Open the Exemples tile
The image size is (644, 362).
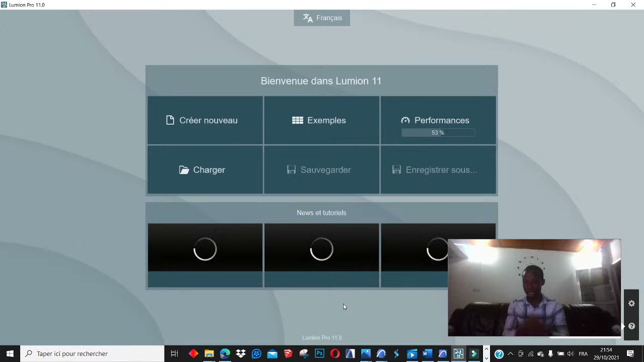pyautogui.click(x=321, y=120)
